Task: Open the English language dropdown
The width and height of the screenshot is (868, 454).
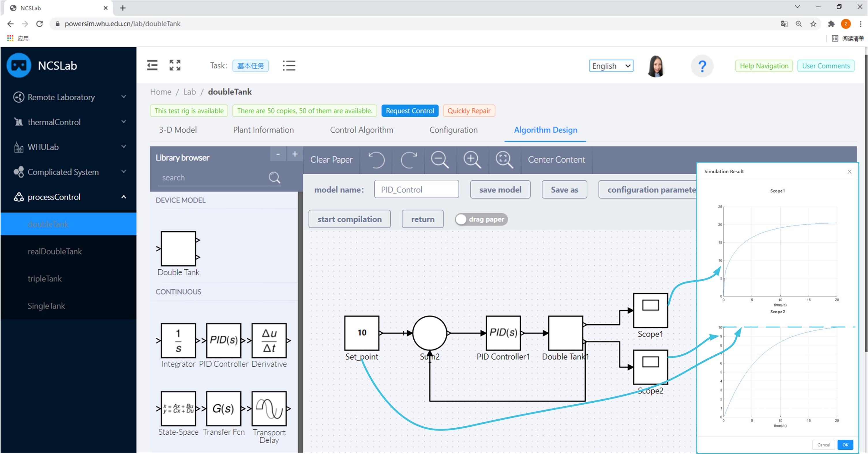Action: (x=611, y=66)
